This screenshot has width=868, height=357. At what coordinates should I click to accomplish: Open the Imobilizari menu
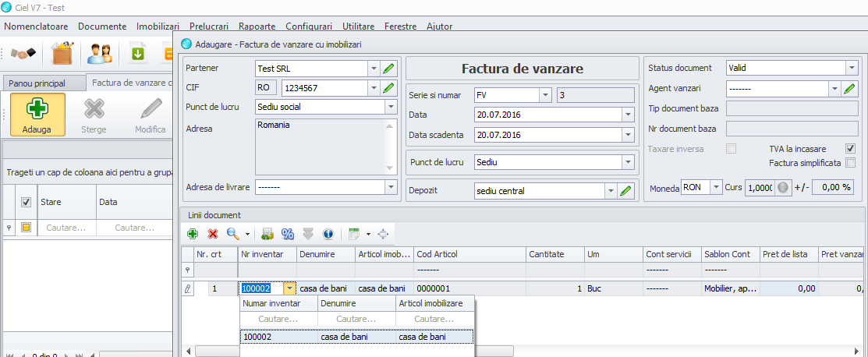pos(158,26)
